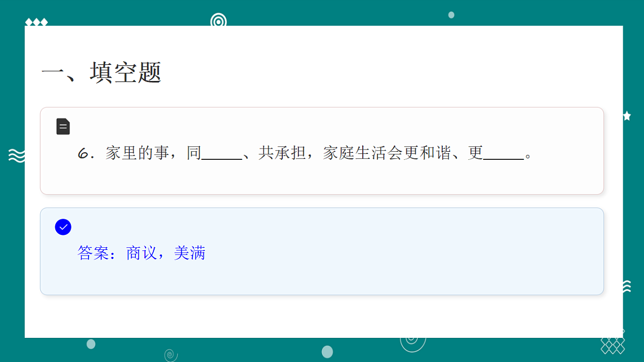Screen dimensions: 644x362
Task: Click the wavy lines icon on left edge
Action: click(17, 155)
